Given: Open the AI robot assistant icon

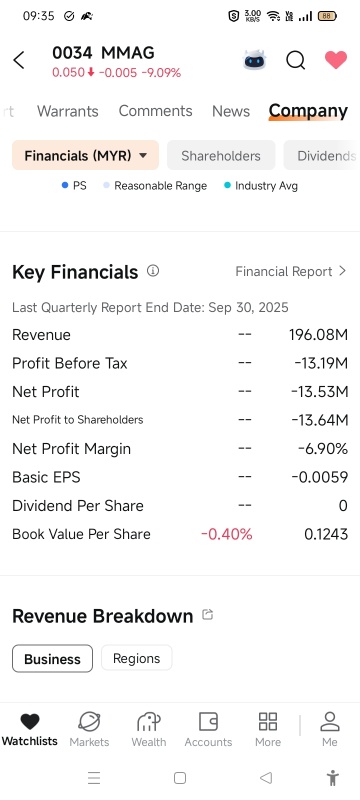Looking at the screenshot, I should tap(254, 60).
